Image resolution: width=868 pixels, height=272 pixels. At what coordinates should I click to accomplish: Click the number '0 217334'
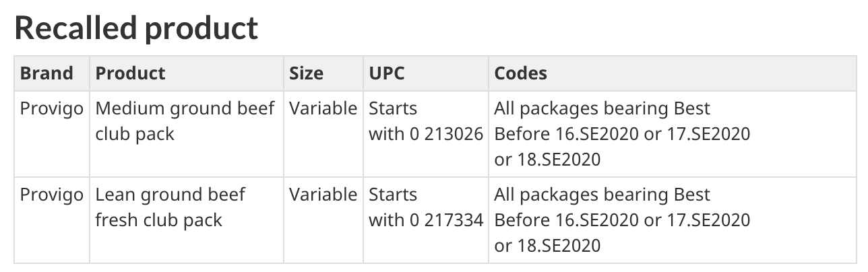click(446, 220)
